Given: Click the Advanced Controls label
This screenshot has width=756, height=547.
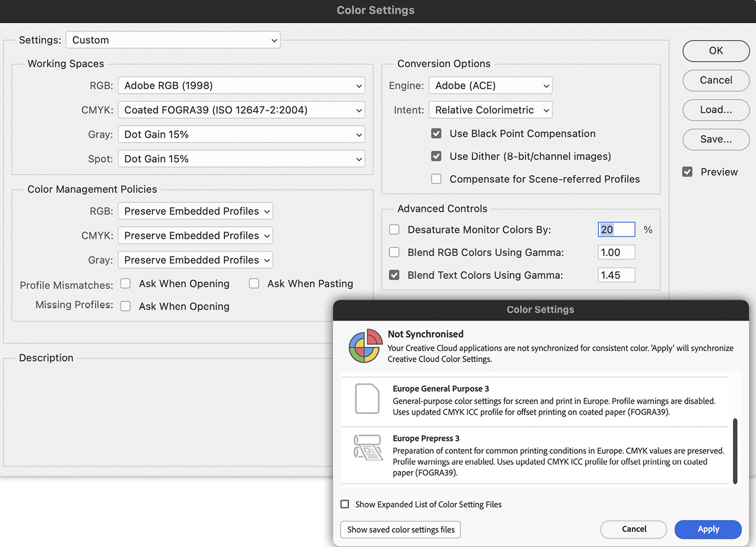Looking at the screenshot, I should 442,209.
